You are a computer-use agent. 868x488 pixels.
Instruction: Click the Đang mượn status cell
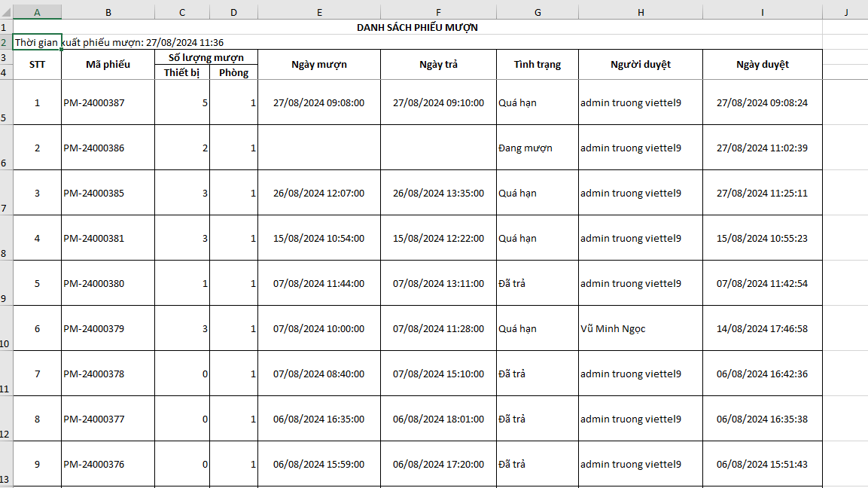(538, 148)
